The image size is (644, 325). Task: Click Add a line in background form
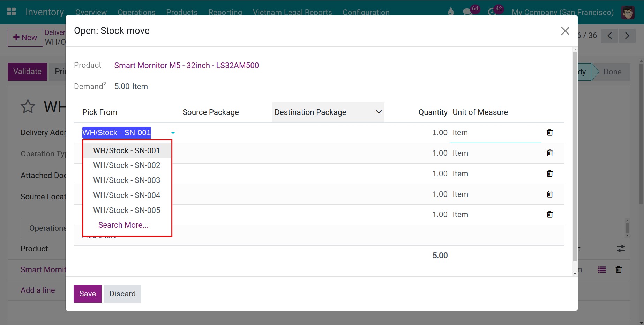(38, 290)
